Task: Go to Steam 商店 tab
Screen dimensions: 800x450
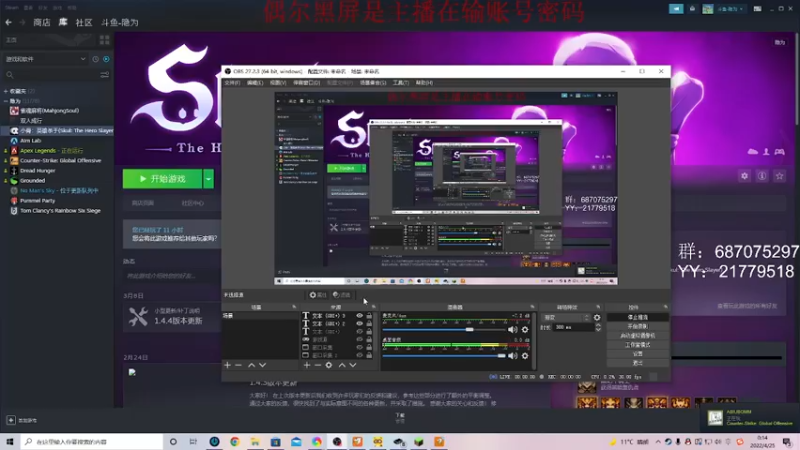Action: pos(42,22)
